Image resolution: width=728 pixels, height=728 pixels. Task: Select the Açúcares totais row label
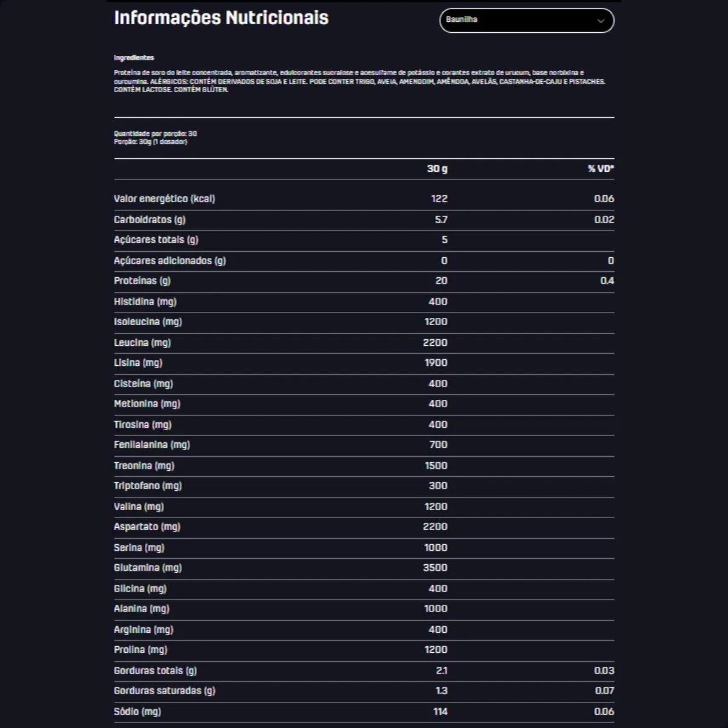[x=156, y=240]
